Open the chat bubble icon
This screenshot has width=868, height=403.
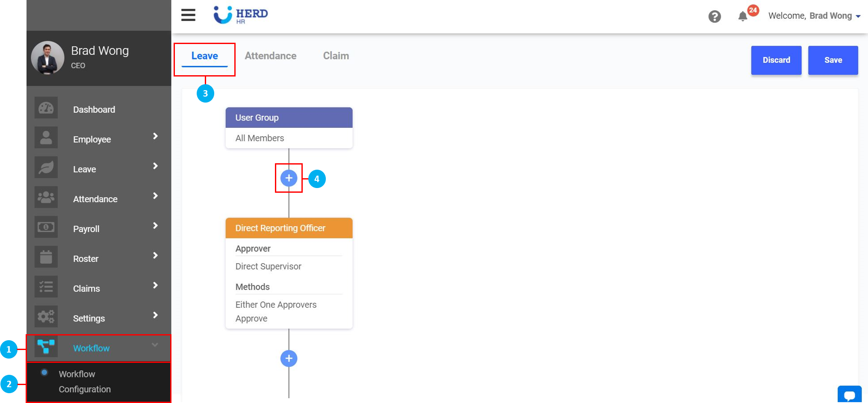[849, 395]
